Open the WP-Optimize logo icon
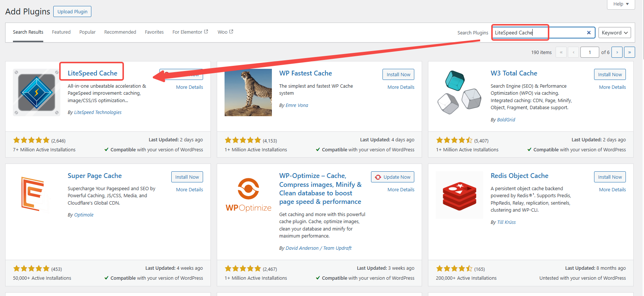The height and width of the screenshot is (296, 644). 248,195
